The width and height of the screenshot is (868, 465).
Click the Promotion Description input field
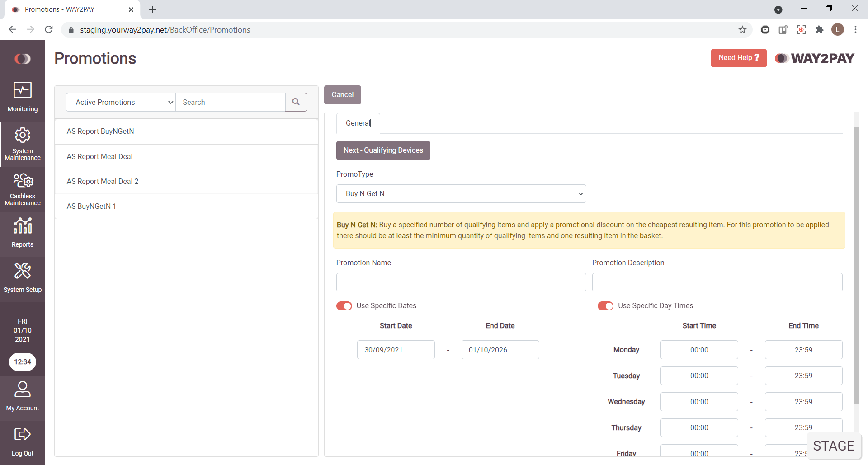[717, 282]
